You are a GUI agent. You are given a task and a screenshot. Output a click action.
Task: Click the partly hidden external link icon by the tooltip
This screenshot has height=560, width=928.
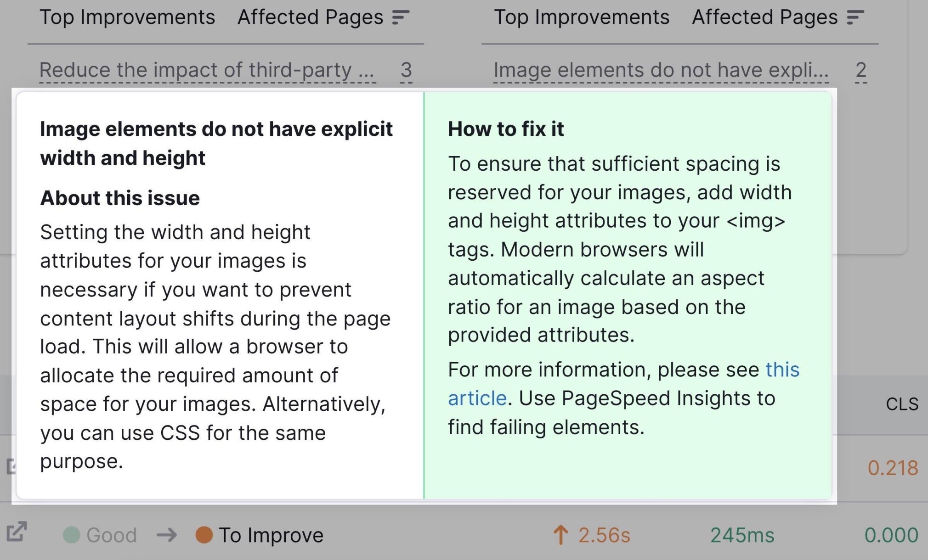[x=10, y=466]
